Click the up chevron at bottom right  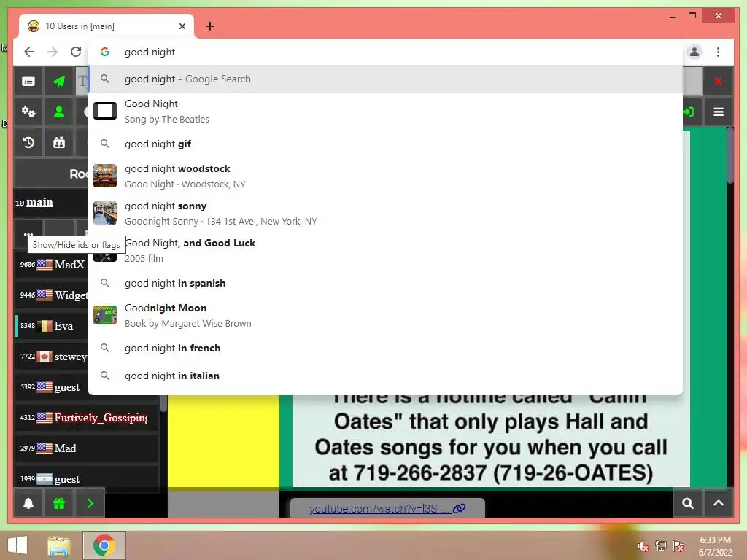click(719, 503)
